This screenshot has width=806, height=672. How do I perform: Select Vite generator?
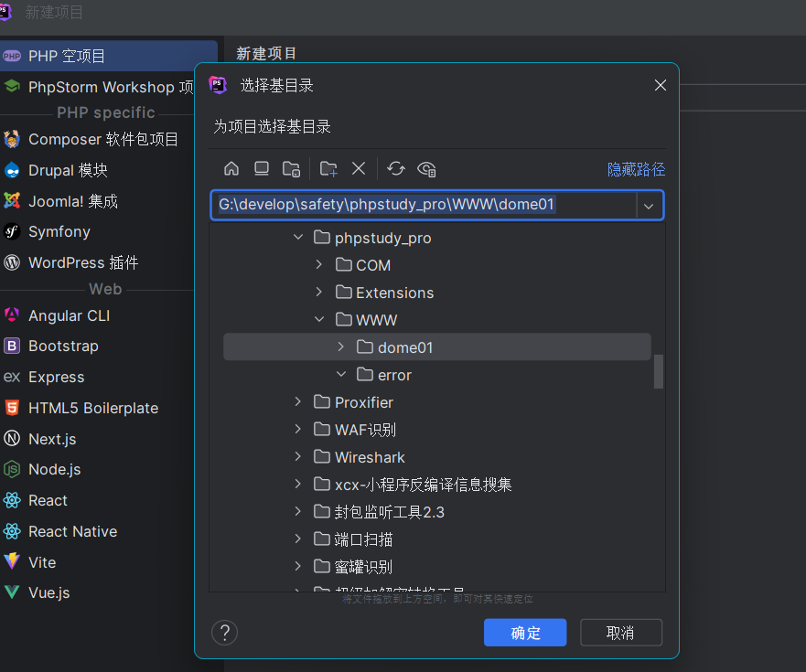(97, 562)
